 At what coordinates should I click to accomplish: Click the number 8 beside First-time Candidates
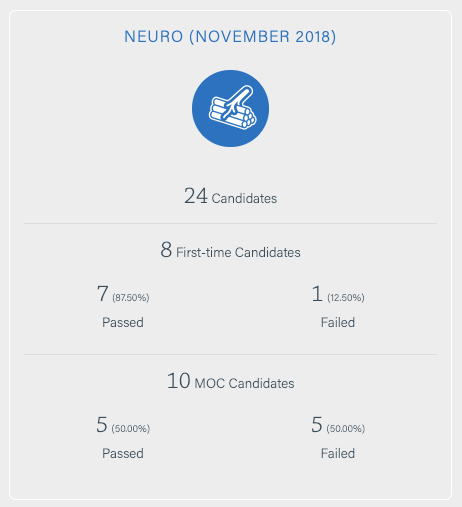[x=166, y=250]
